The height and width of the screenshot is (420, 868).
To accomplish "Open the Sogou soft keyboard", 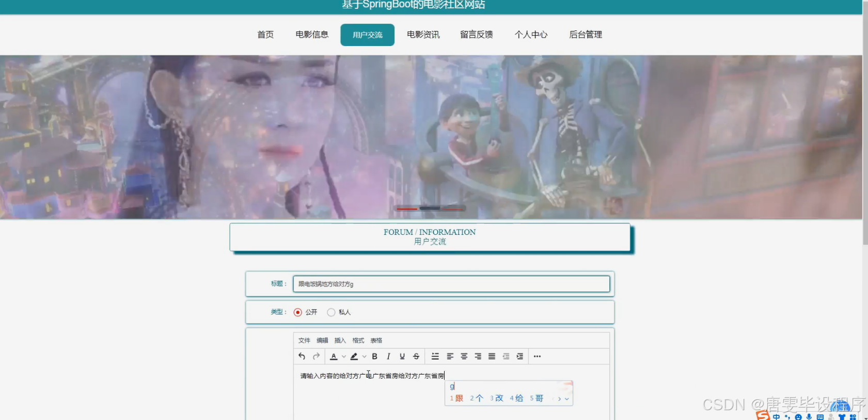I will click(x=820, y=417).
